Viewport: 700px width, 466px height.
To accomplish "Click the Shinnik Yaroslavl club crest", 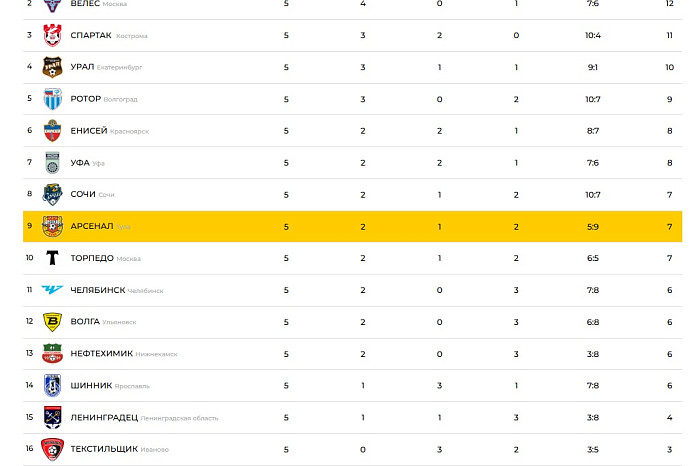I will click(x=52, y=386).
